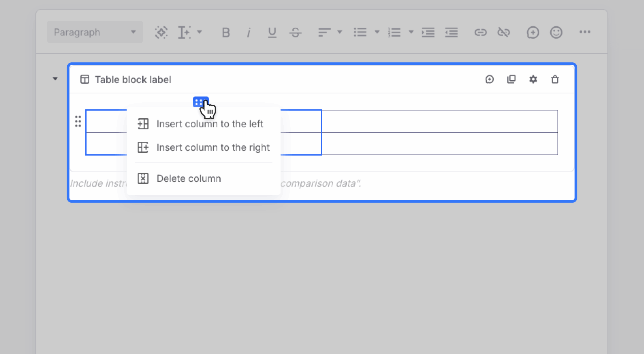644x354 pixels.
Task: Choose Delete column from the menu
Action: pyautogui.click(x=189, y=178)
